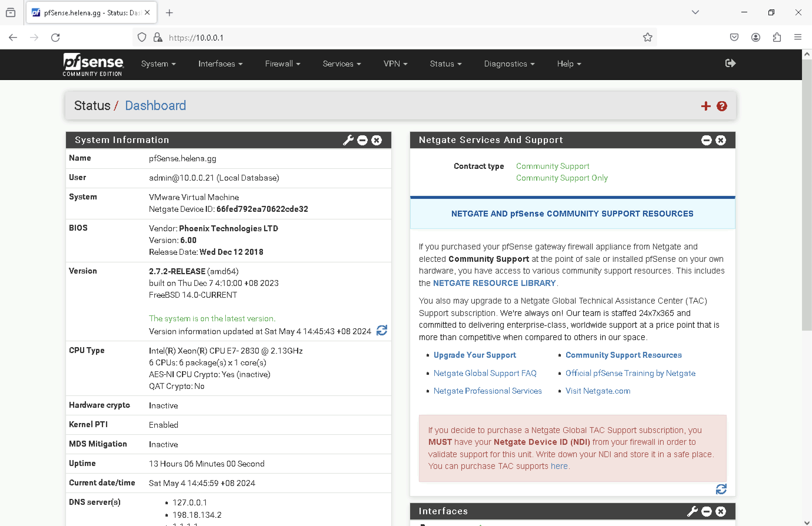Close the System Information widget
Image resolution: width=812 pixels, height=526 pixels.
point(377,140)
